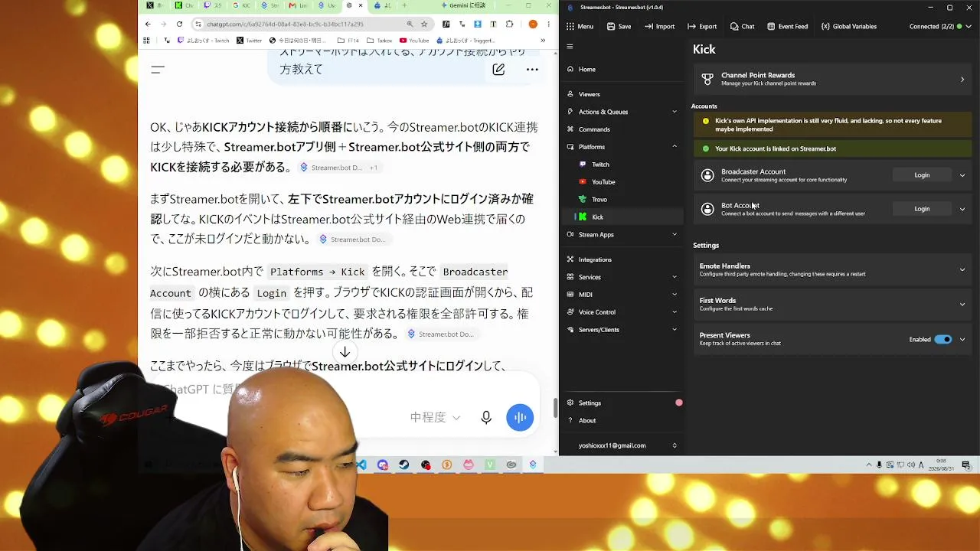Save the Streamer.bot configuration
Screen dimensions: 980x551
pos(619,26)
